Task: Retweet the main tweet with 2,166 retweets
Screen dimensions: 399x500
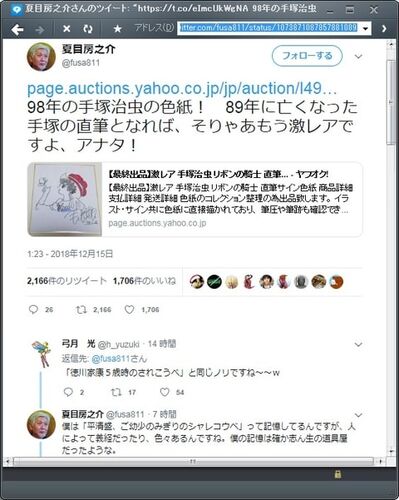Action: 81,310
